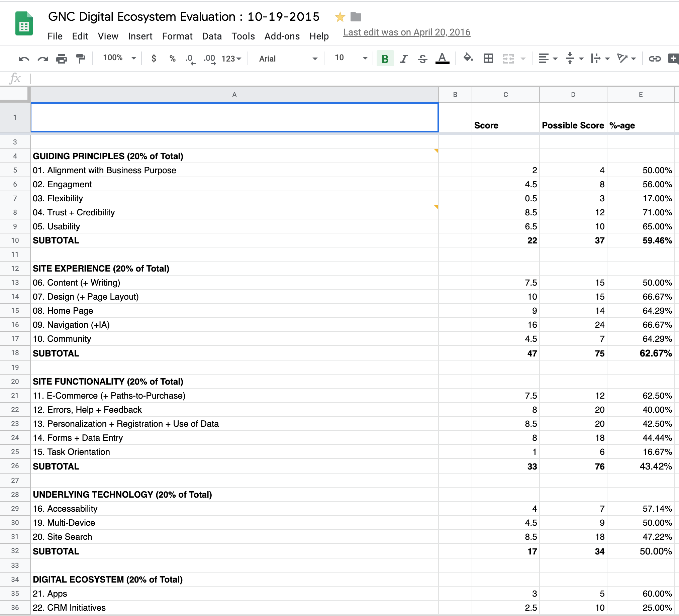Select the 13. Personalization + Registration cell
The width and height of the screenshot is (679, 616).
234,424
